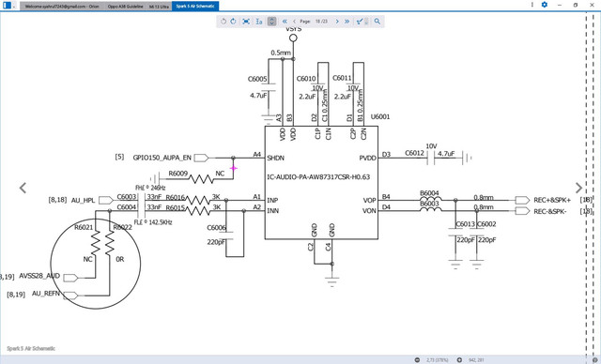Open the more options vertical dots menu
This screenshot has width=601, height=364.
pyautogui.click(x=532, y=5)
